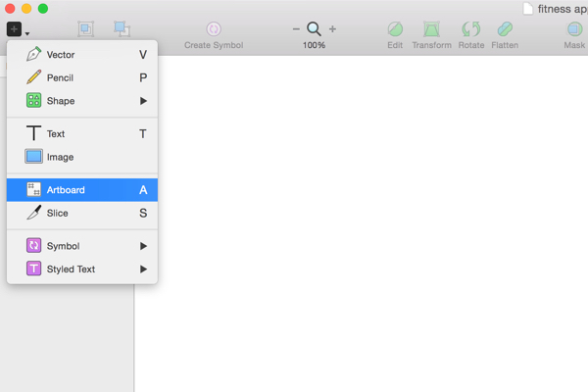588x392 pixels.
Task: Click the large T Text icon
Action: 33,133
